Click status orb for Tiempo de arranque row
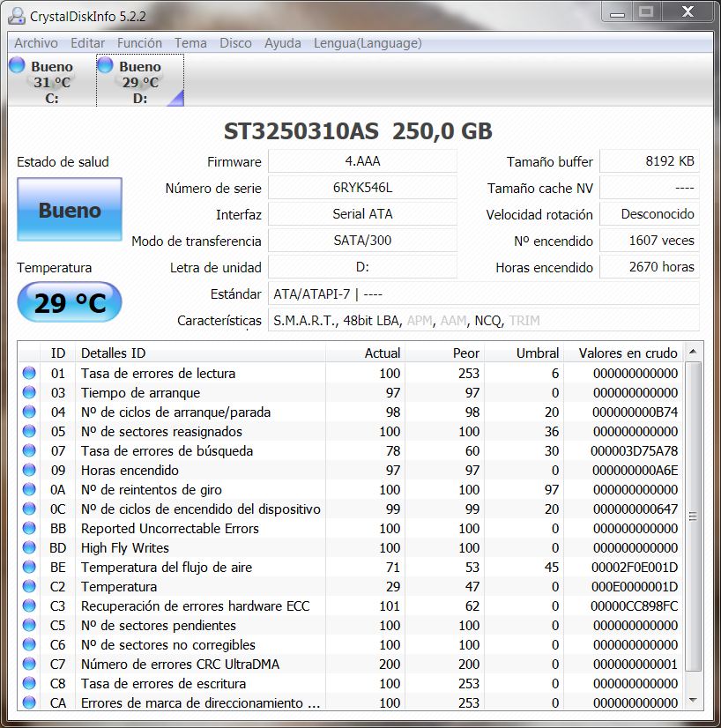The width and height of the screenshot is (721, 728). pyautogui.click(x=29, y=392)
